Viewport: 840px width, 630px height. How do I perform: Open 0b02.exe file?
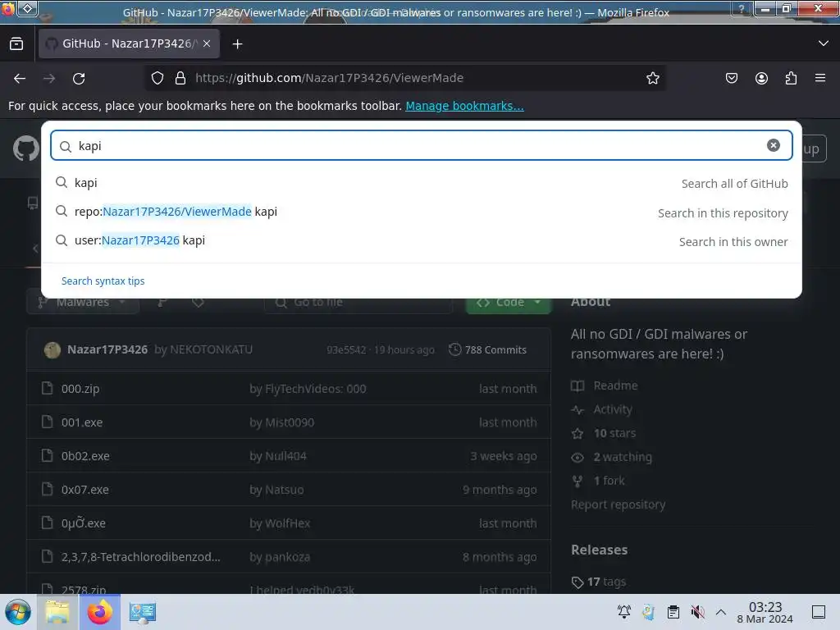85,456
